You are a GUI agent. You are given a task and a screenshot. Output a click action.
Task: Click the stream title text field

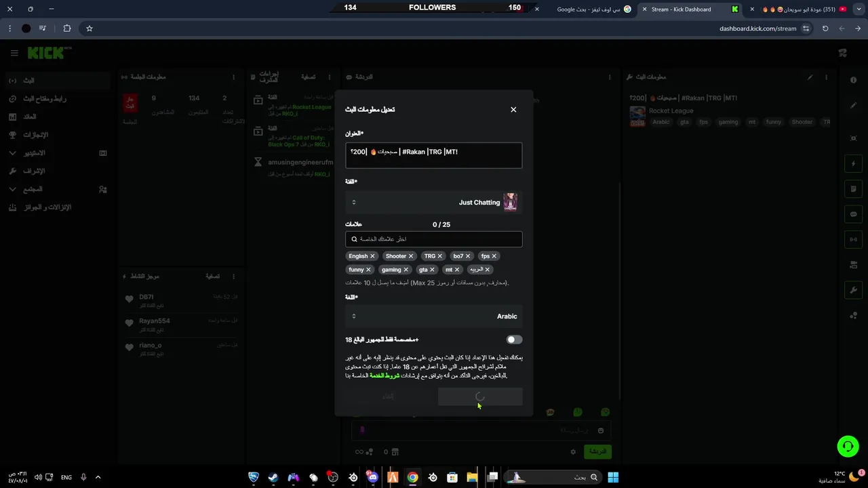point(433,155)
